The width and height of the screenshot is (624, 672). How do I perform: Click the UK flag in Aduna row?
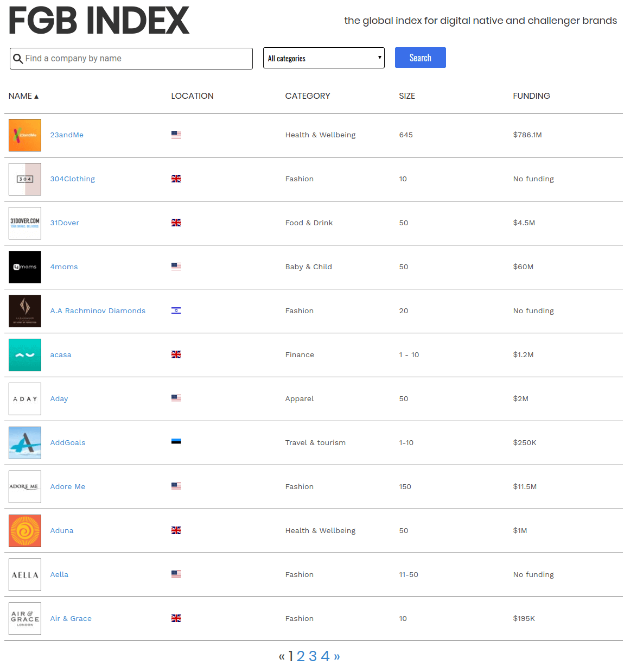[x=176, y=530]
